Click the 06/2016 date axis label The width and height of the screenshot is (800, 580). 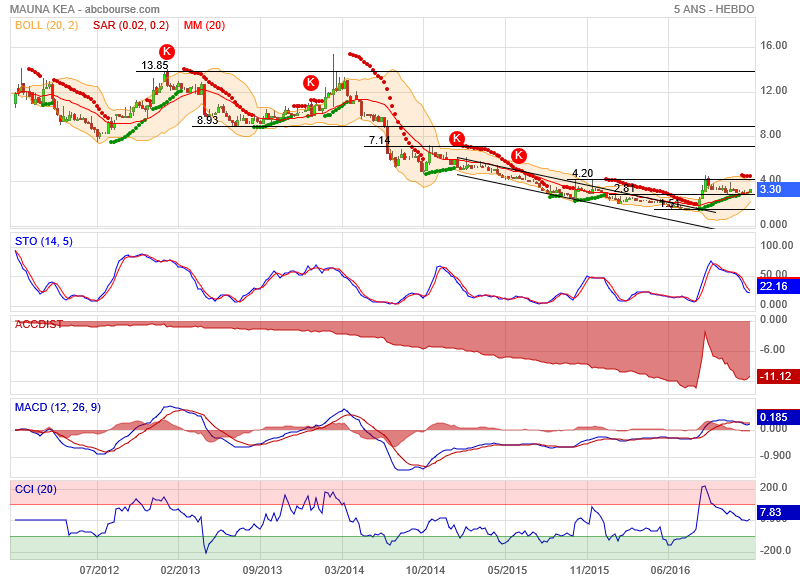670,570
